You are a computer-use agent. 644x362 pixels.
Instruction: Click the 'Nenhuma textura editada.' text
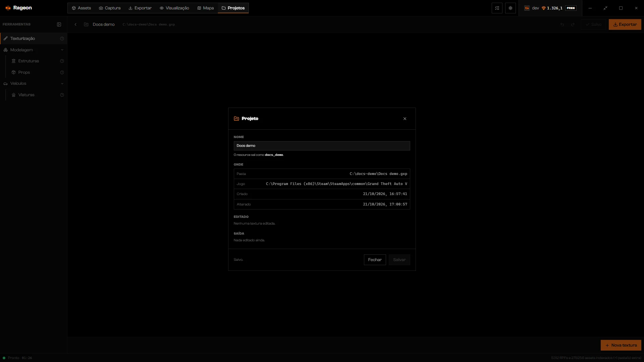254,224
